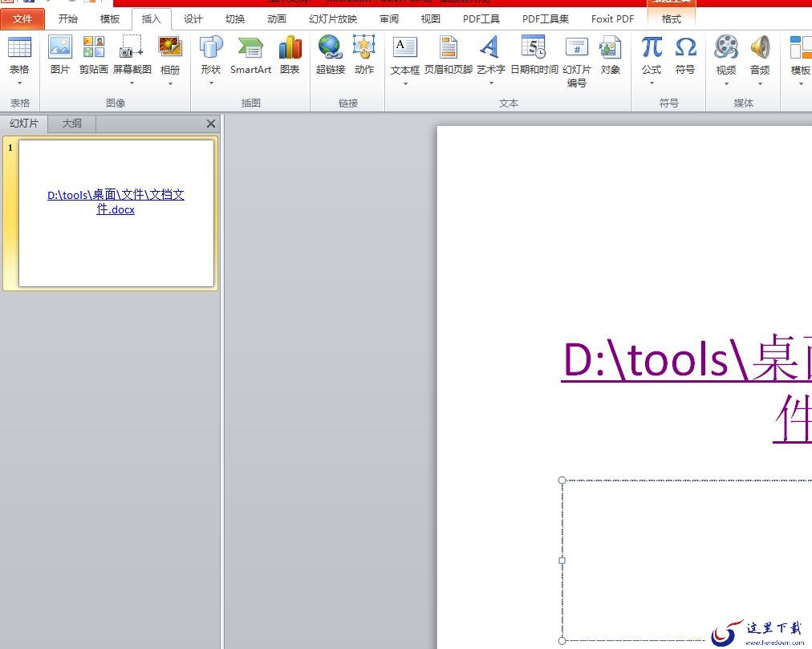Expand the 表格 dropdown arrow
Viewport: 812px width, 649px height.
click(x=19, y=83)
